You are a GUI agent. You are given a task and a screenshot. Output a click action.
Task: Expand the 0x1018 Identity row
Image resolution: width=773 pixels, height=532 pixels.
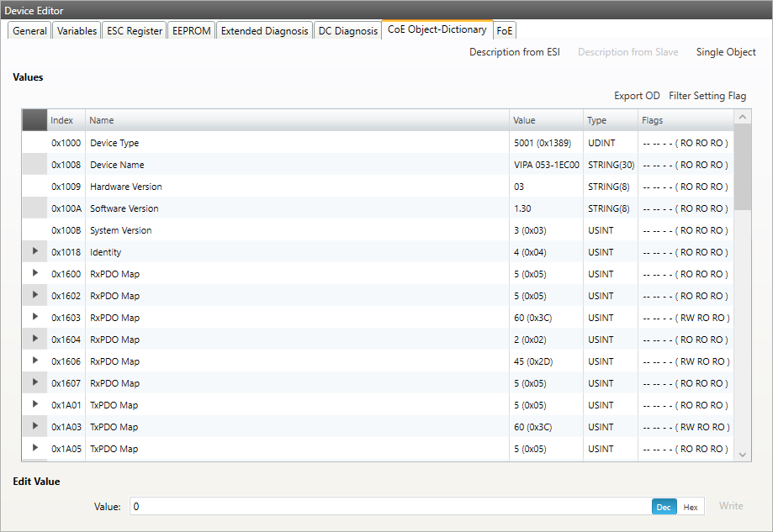click(35, 252)
